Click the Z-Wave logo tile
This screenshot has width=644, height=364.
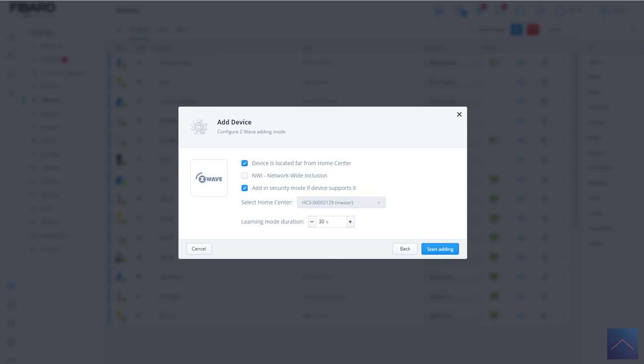209,178
